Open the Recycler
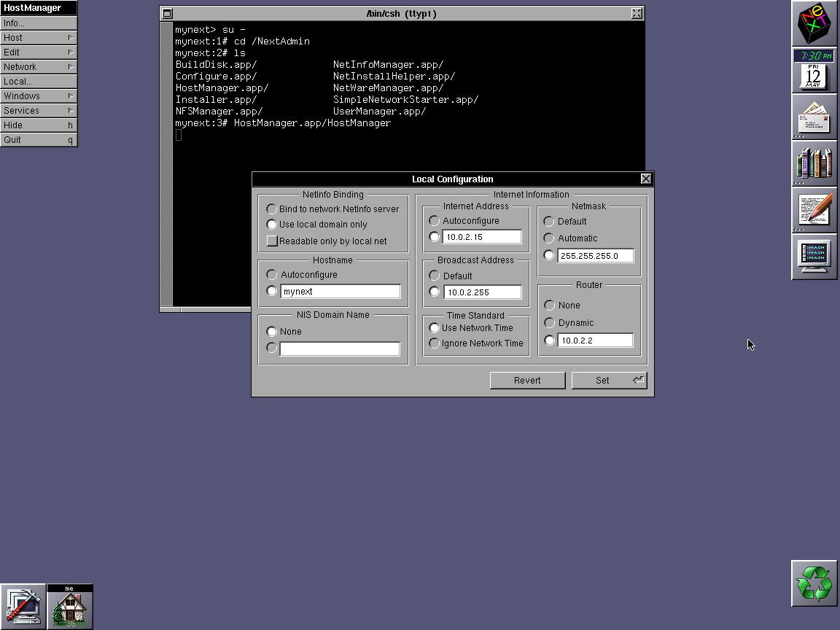 (814, 583)
